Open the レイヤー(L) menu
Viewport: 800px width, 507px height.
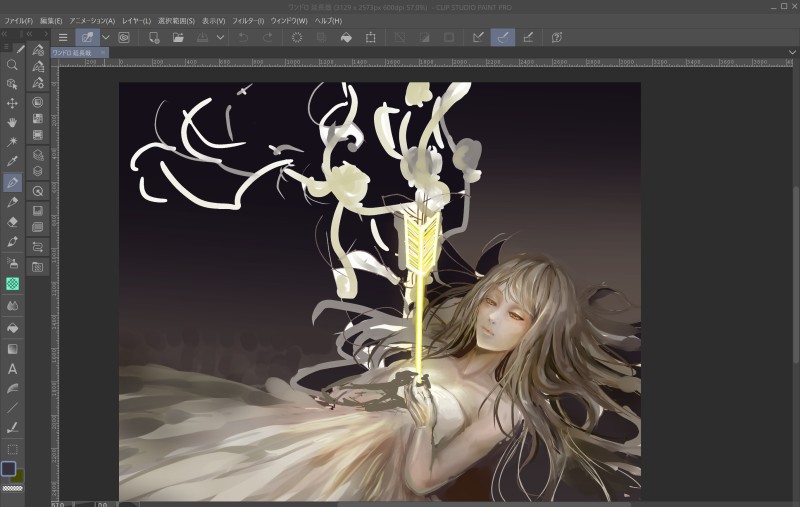(136, 20)
